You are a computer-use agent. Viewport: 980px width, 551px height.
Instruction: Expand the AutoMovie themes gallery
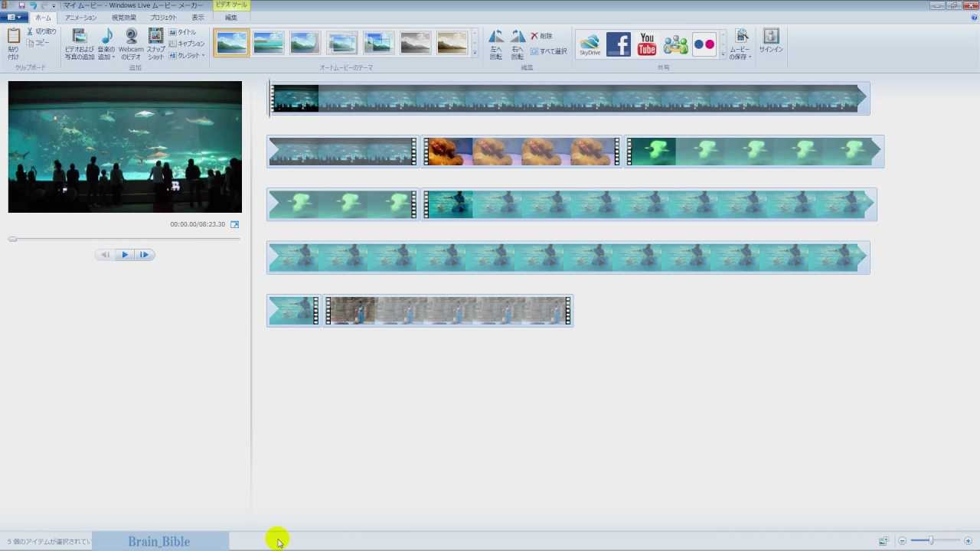pos(475,54)
